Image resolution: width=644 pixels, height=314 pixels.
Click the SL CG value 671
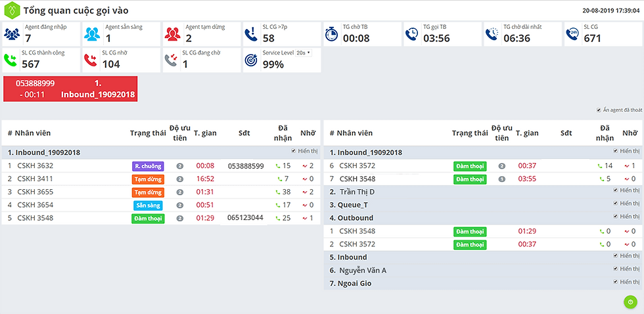click(x=592, y=39)
